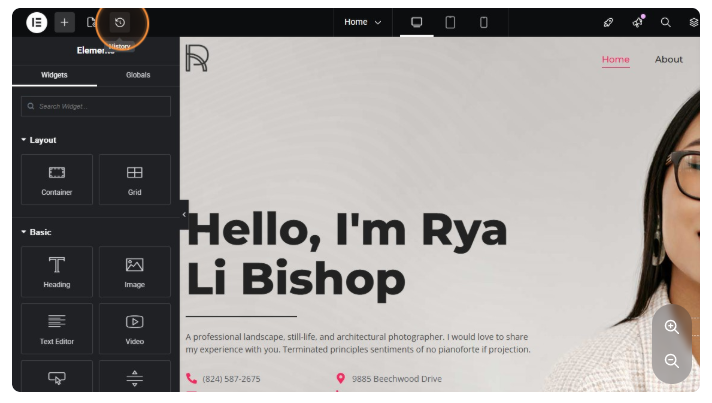Open page settings document icon
Image resolution: width=712 pixels, height=403 pixels.
coord(92,22)
